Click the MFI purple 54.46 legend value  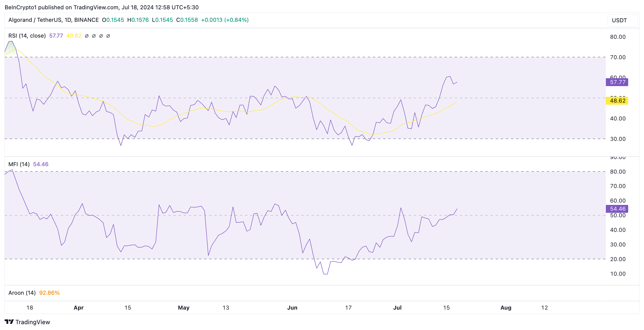click(41, 164)
